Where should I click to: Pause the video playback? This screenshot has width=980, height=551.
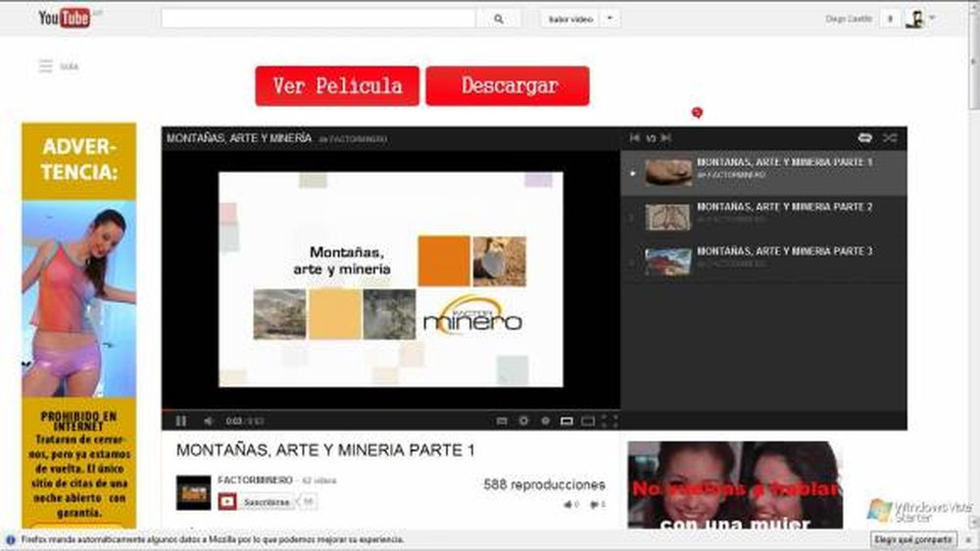(181, 421)
